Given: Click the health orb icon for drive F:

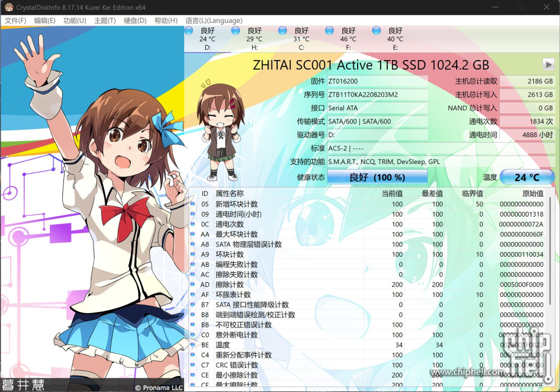Looking at the screenshot, I should tap(329, 30).
